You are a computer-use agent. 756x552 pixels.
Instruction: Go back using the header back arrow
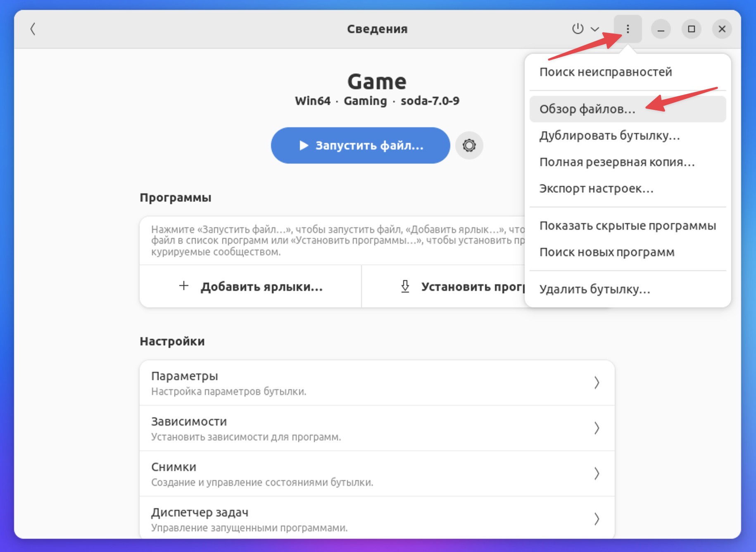point(33,29)
